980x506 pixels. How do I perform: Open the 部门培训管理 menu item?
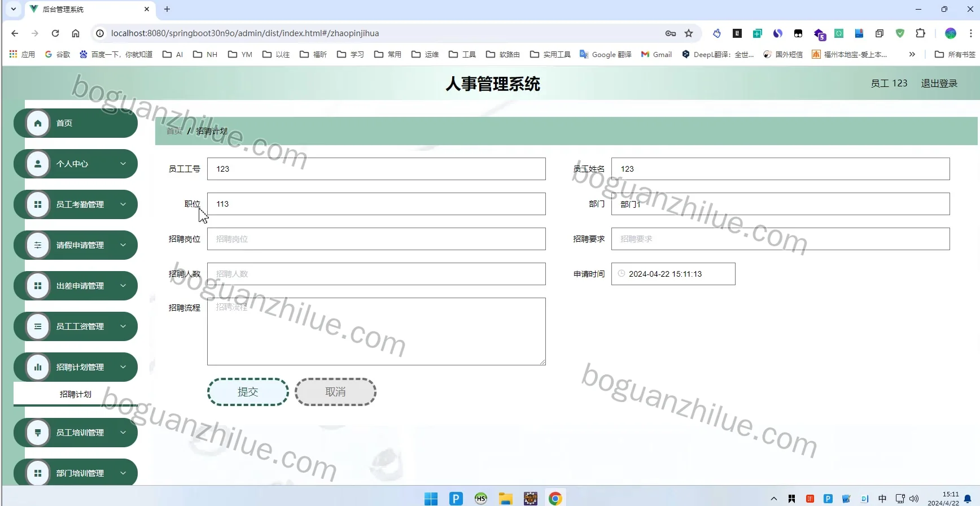pos(76,473)
